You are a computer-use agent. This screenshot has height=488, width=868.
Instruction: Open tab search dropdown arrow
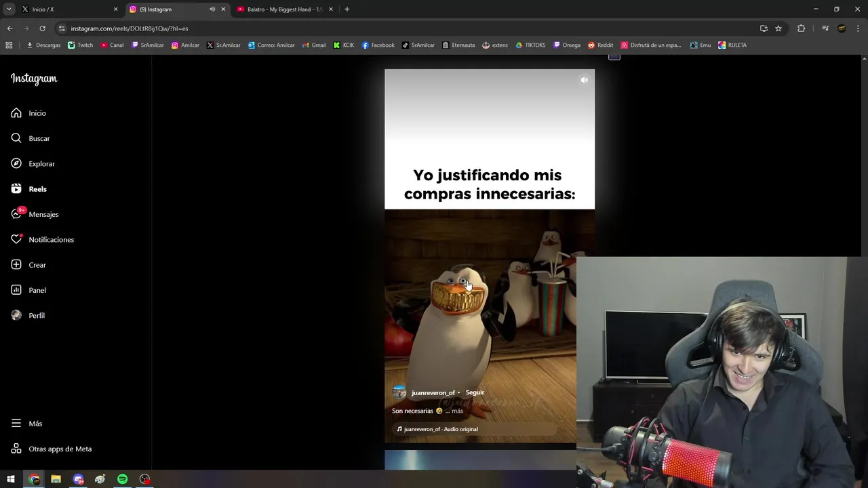(x=9, y=9)
